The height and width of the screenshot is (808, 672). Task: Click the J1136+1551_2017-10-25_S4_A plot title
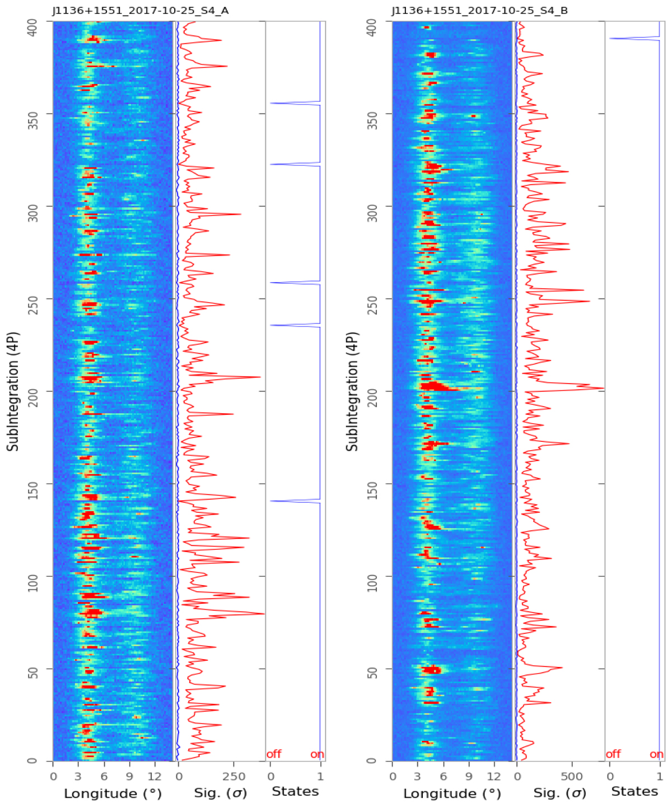141,11
